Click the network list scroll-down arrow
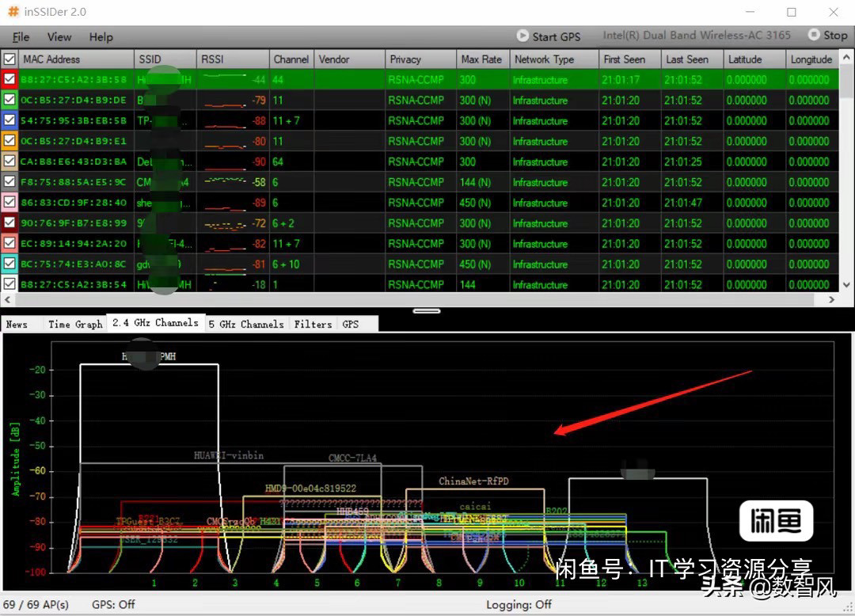855x616 pixels. 847,284
